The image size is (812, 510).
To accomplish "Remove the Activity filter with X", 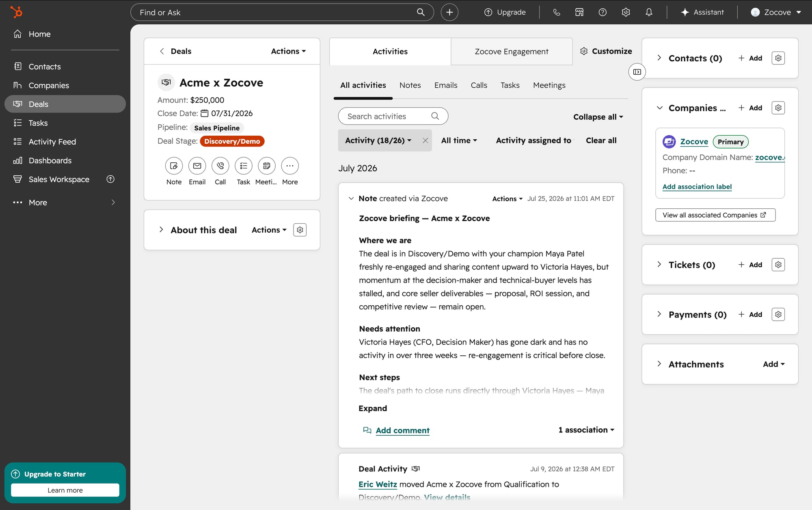I will point(425,140).
